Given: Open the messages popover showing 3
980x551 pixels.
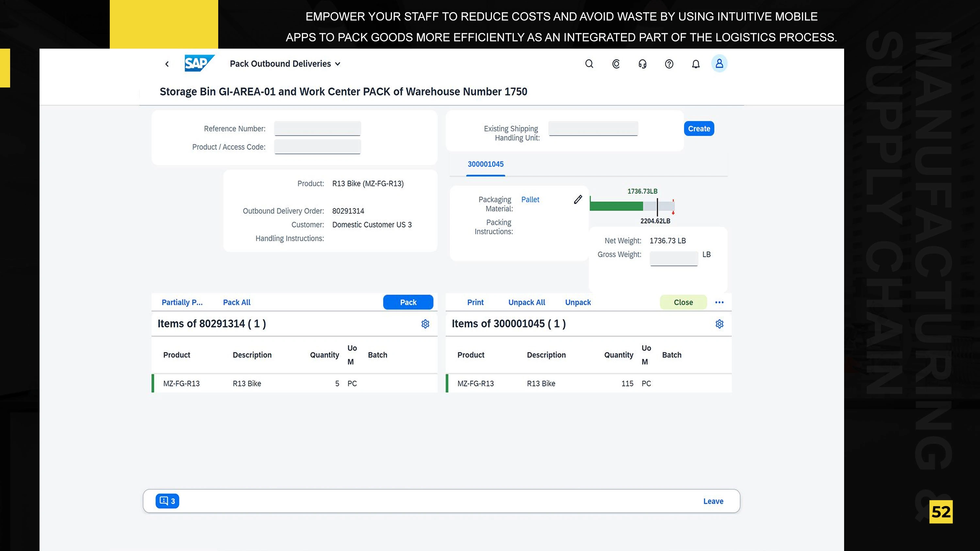Looking at the screenshot, I should 167,501.
